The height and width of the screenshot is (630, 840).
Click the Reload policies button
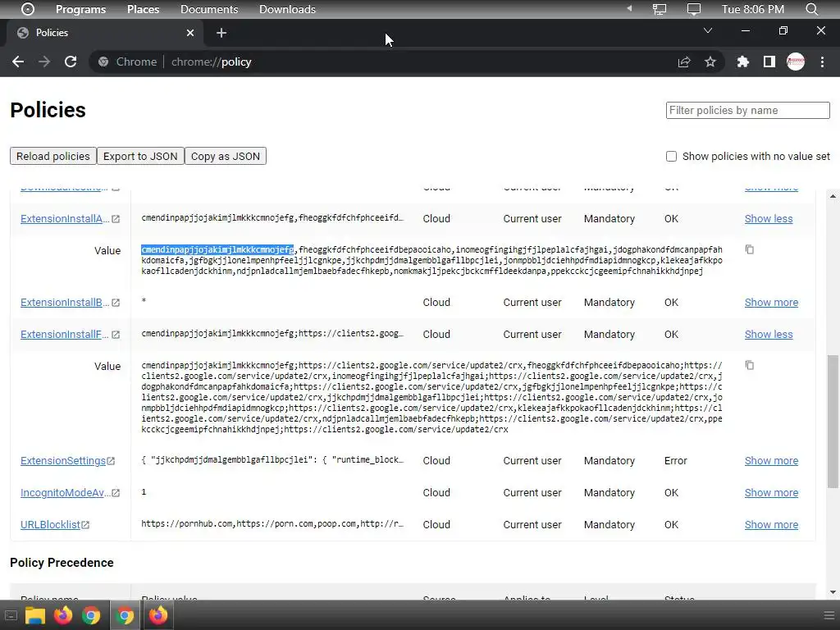click(x=53, y=156)
